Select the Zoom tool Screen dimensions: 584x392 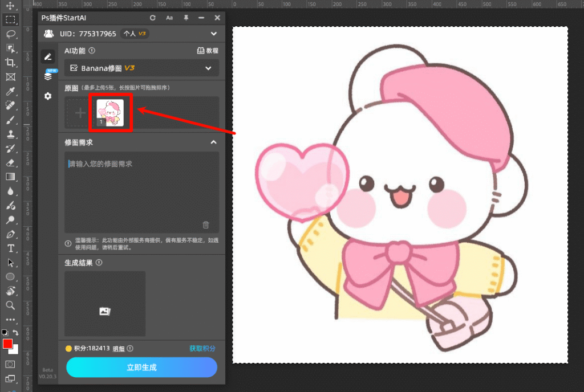[10, 305]
